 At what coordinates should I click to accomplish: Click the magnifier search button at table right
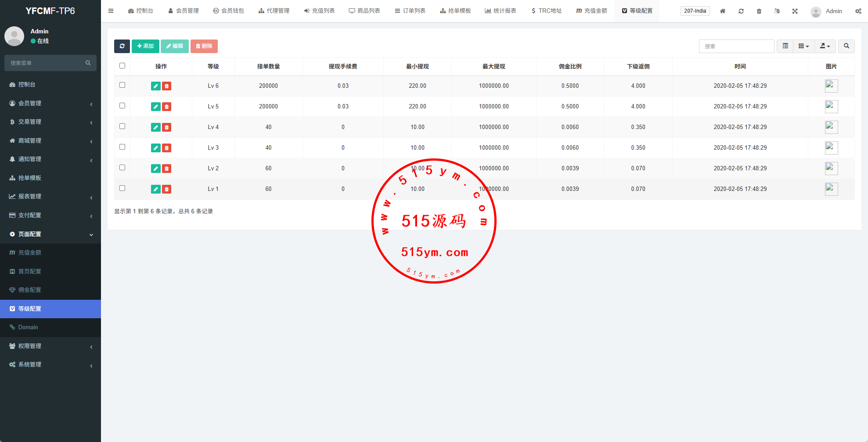(846, 46)
